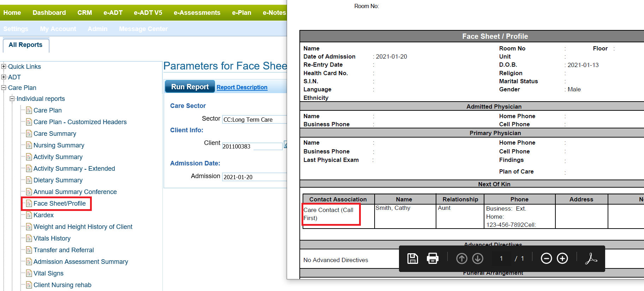644x291 pixels.
Task: Click the Admission date field 2021-01-20
Action: click(255, 177)
